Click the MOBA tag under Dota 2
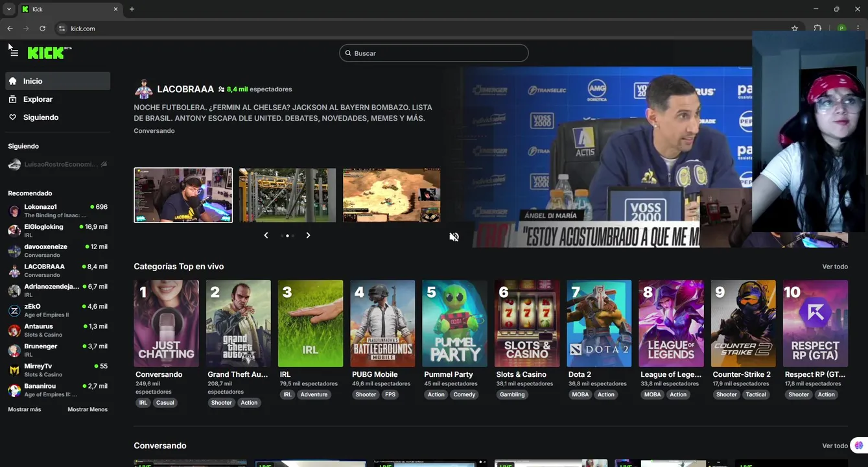The width and height of the screenshot is (868, 467). pyautogui.click(x=580, y=394)
